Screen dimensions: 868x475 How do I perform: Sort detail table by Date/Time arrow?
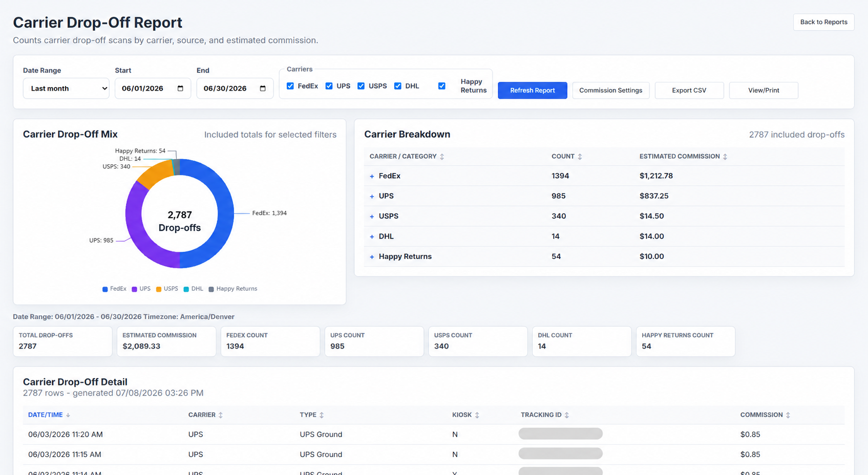point(68,415)
